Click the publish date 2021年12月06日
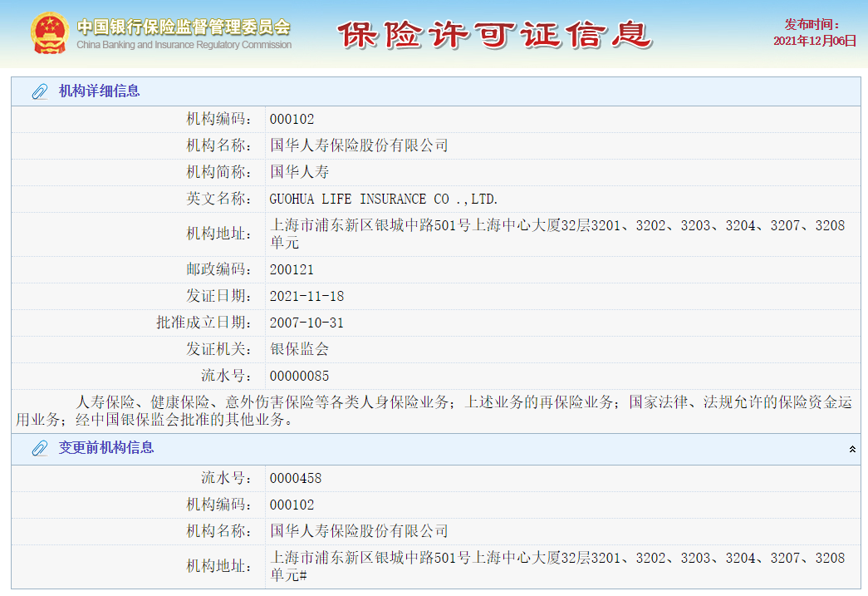Screen dimensions: 868x596 (x=814, y=41)
